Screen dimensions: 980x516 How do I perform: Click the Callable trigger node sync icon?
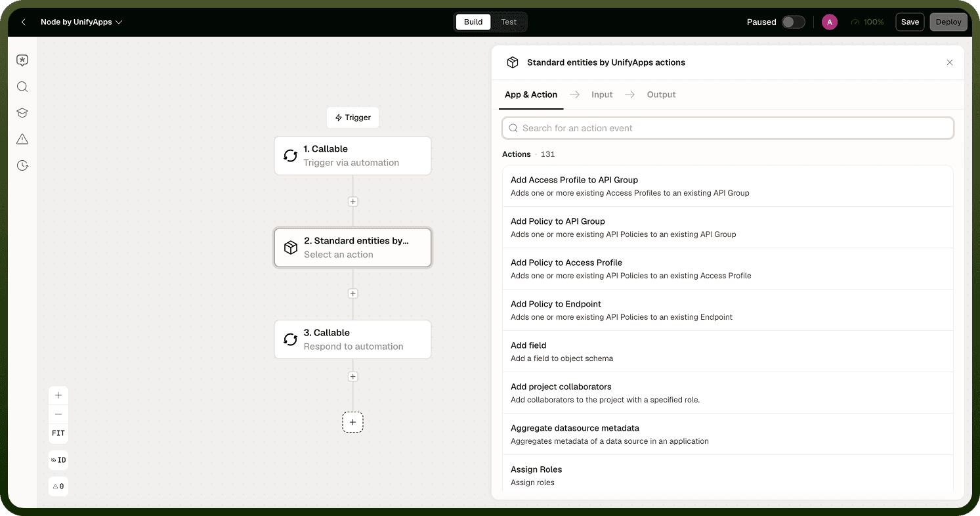click(290, 156)
